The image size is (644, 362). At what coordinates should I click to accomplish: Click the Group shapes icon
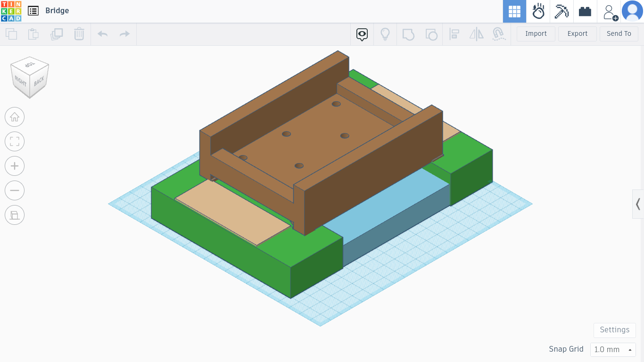point(408,34)
